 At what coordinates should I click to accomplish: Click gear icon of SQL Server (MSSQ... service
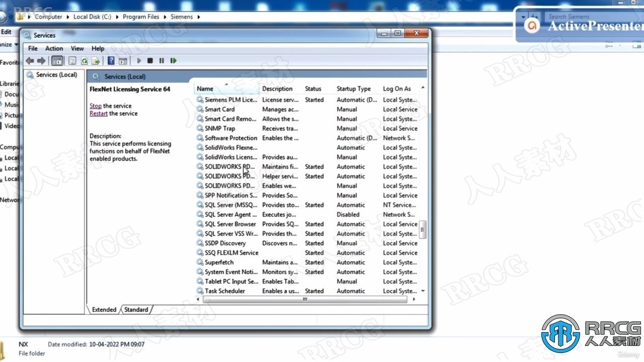[200, 205]
